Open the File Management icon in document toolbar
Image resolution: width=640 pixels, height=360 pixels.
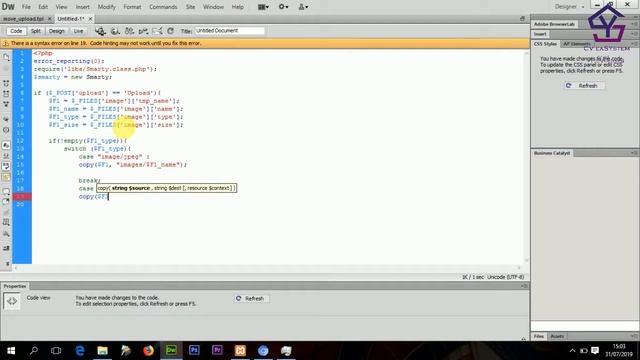coord(129,31)
